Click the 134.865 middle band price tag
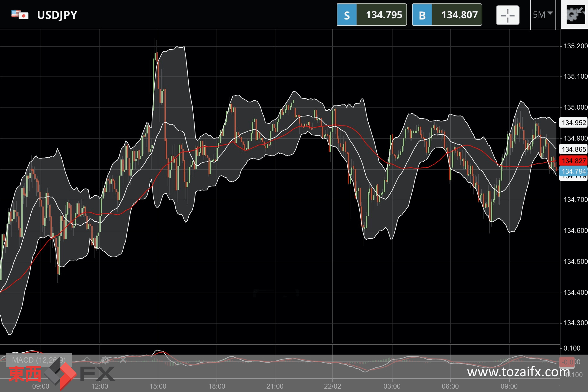The height and width of the screenshot is (392, 588). click(x=573, y=149)
